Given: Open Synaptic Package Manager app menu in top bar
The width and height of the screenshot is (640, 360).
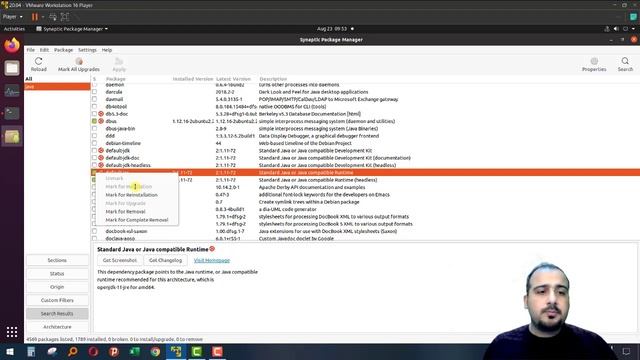Looking at the screenshot, I should click(x=72, y=29).
